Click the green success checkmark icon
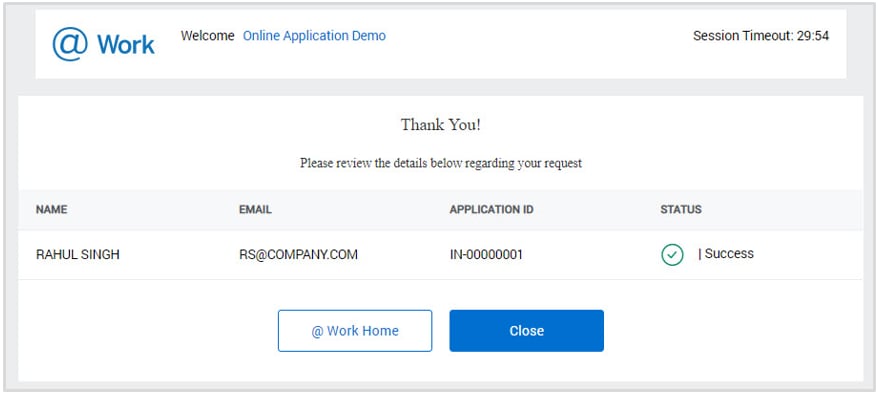Viewport: 878px width, 394px height. coord(672,255)
